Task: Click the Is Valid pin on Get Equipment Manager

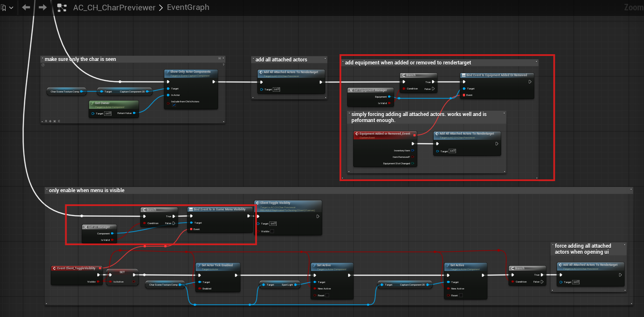Action: click(x=389, y=103)
